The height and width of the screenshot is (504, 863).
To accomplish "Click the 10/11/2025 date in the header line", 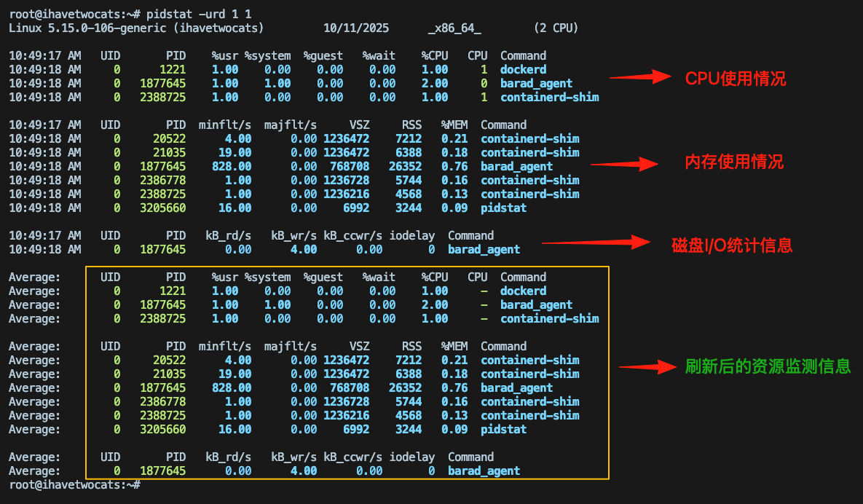I will [x=356, y=28].
